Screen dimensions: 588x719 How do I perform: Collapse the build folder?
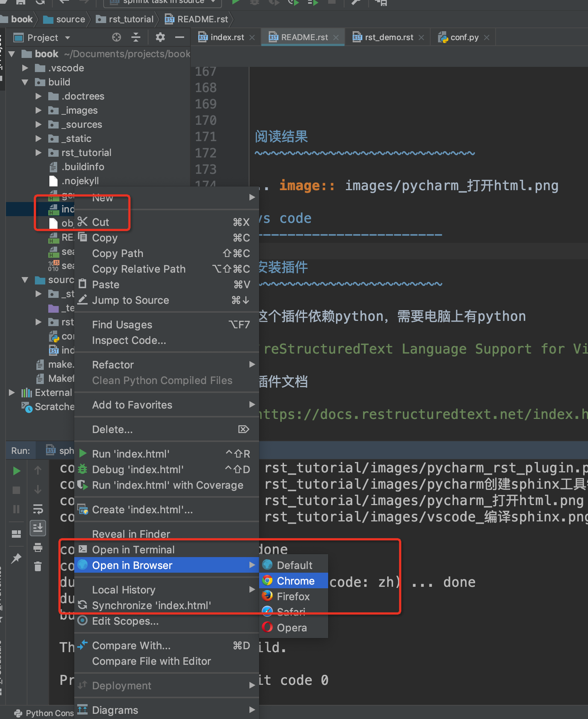[25, 82]
